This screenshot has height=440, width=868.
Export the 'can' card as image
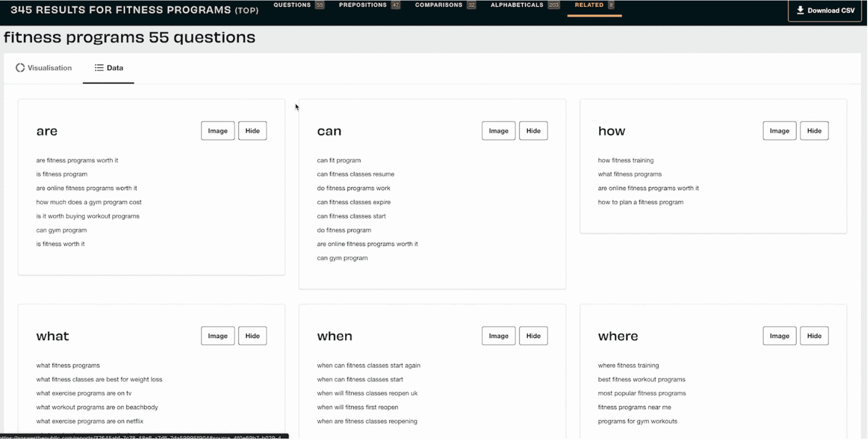(498, 131)
